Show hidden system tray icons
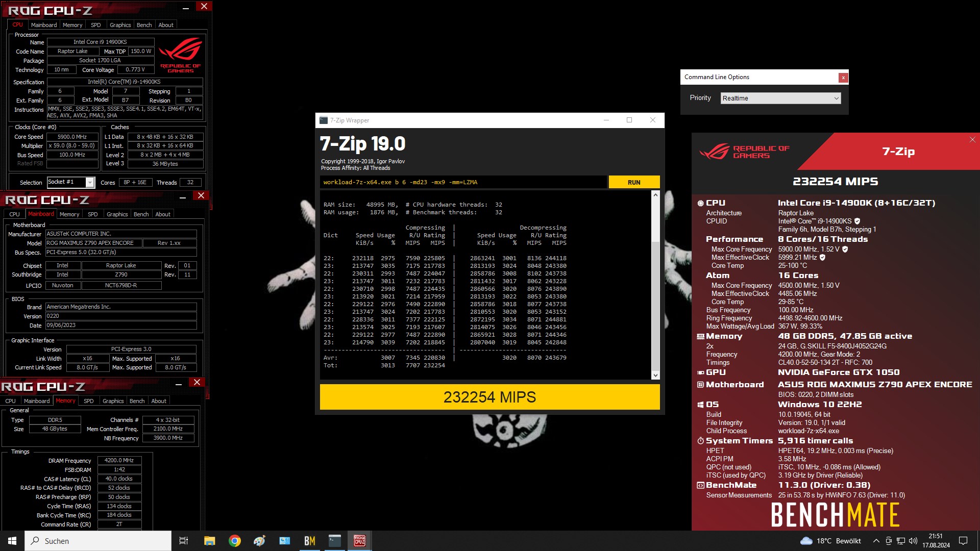This screenshot has width=980, height=551. click(876, 541)
